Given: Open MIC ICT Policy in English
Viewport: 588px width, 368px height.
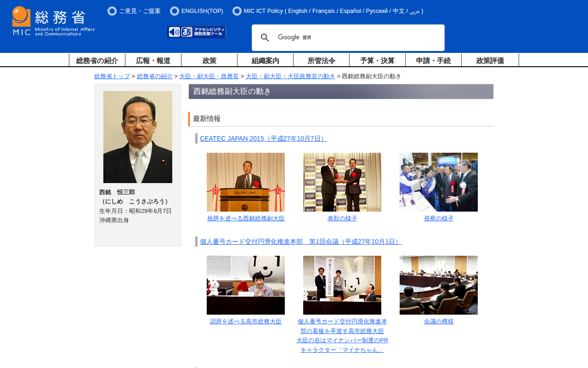Looking at the screenshot, I should (x=298, y=11).
